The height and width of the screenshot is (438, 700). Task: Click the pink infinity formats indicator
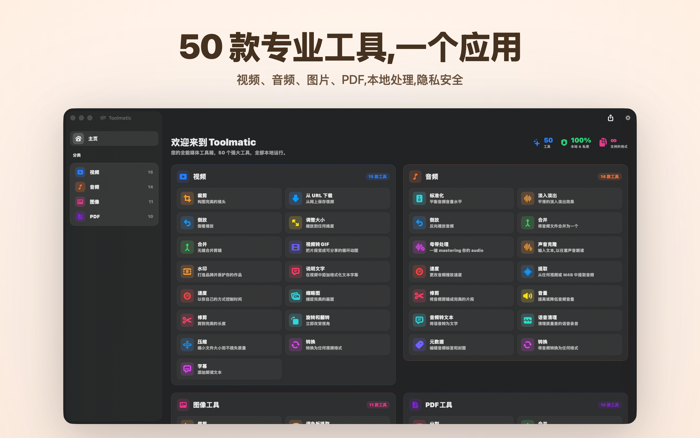tap(613, 142)
